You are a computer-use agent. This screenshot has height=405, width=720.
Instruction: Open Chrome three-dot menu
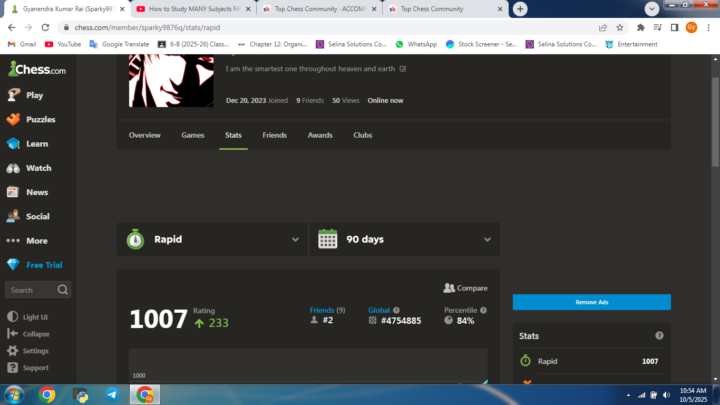pyautogui.click(x=709, y=28)
